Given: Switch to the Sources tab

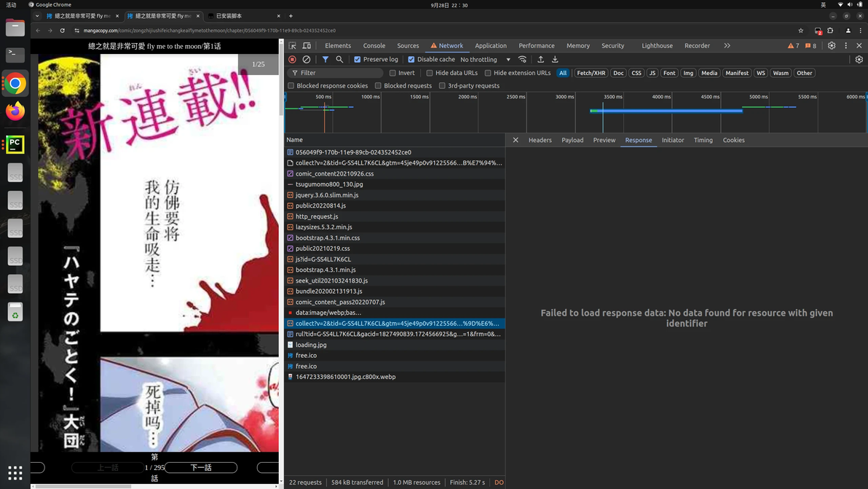Looking at the screenshot, I should [408, 45].
